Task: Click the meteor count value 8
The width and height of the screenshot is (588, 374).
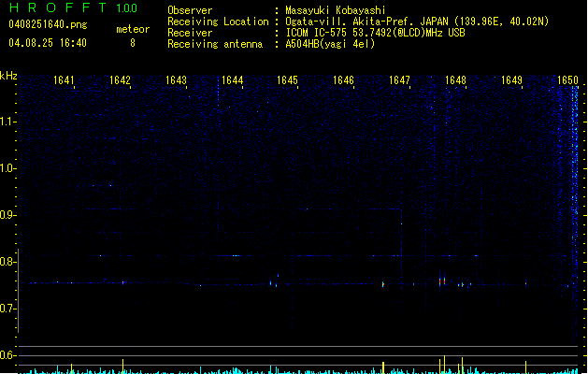Action: [x=133, y=43]
